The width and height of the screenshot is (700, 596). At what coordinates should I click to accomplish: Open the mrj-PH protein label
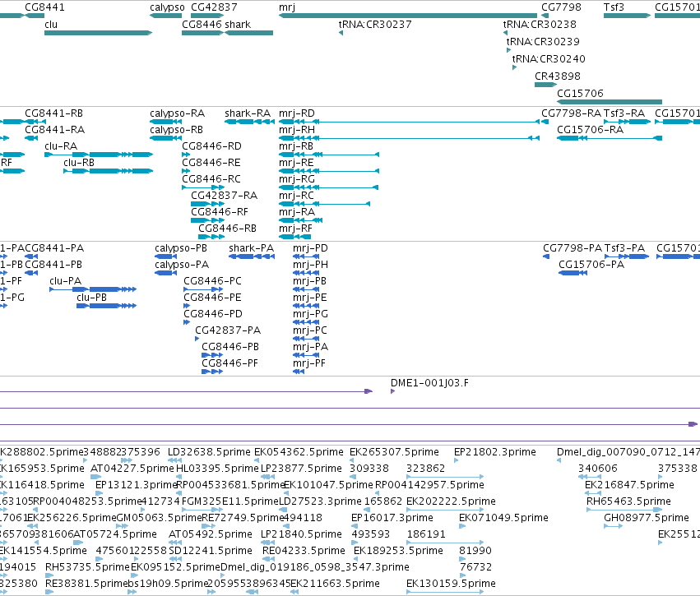(310, 265)
